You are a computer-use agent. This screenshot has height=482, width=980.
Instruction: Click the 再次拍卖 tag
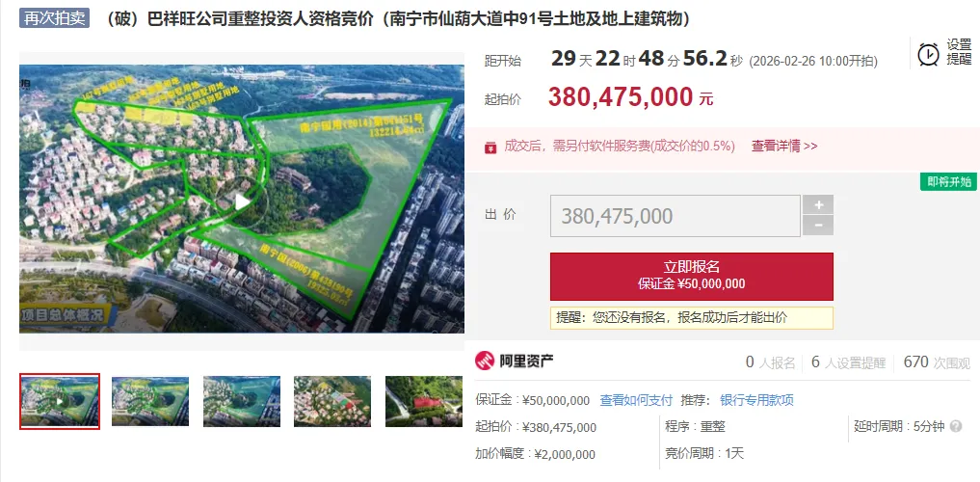click(54, 18)
